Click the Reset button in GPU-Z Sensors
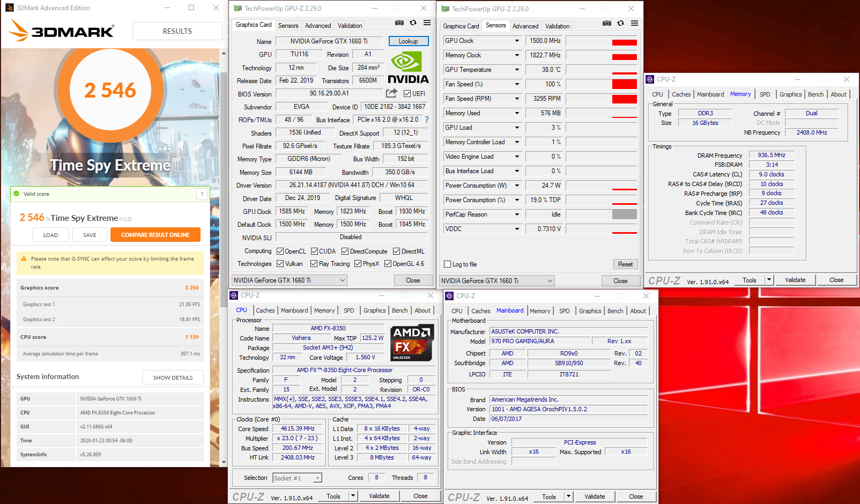This screenshot has width=860, height=504. 625,264
